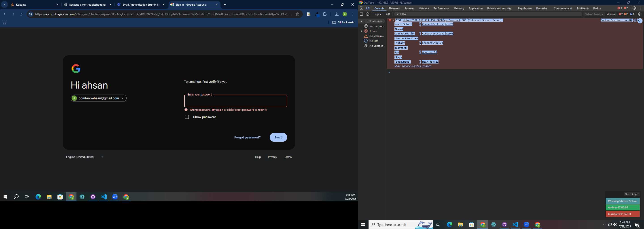Toggle the console sidebar panel icon
The image size is (644, 229).
[361, 14]
